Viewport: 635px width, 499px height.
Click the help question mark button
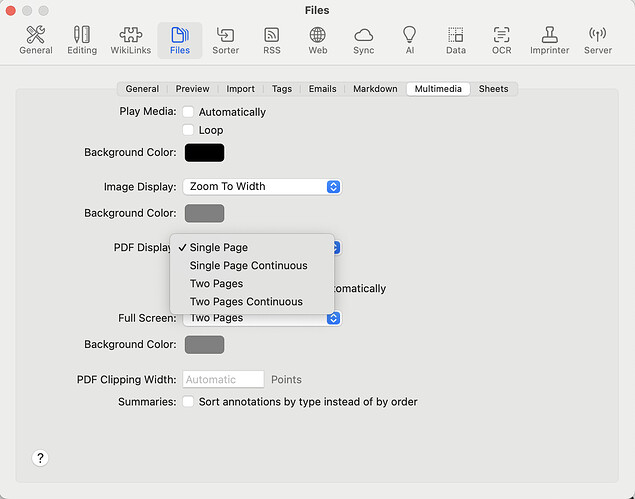[40, 458]
